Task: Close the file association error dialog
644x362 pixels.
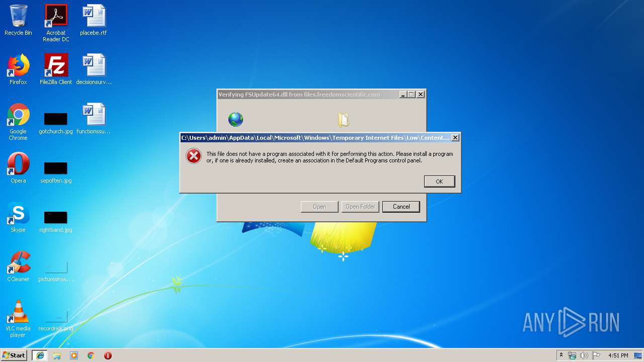Action: click(x=455, y=138)
